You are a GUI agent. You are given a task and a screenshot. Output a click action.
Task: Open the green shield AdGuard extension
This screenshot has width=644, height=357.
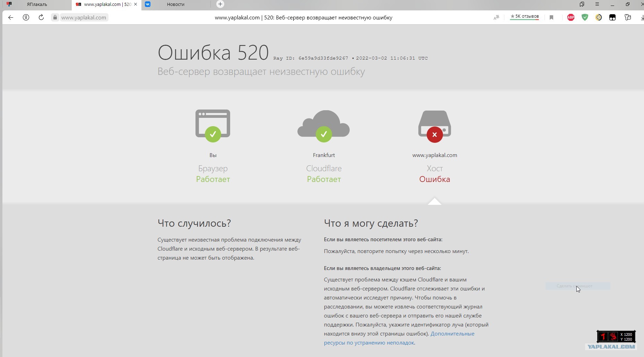pos(585,17)
